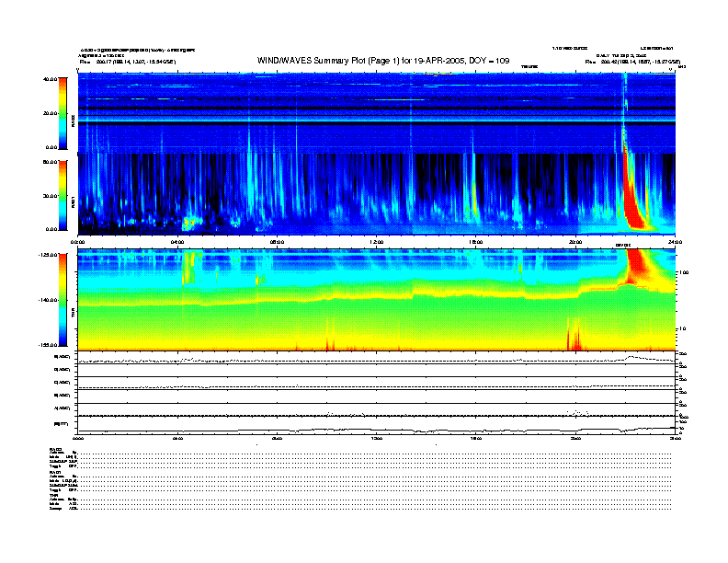Click 08:00 tick label under RAD1 spectrogram
The width and height of the screenshot is (728, 563).
(x=277, y=242)
